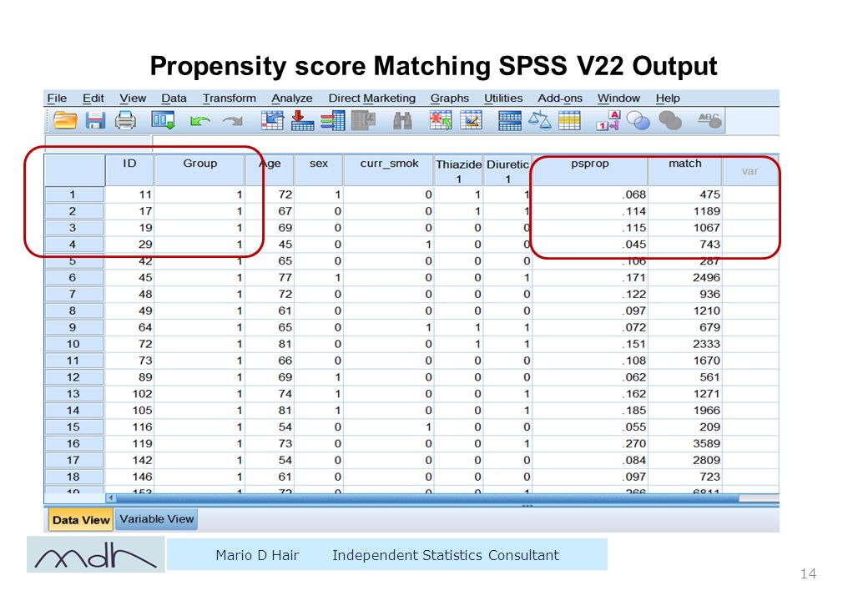
Task: Click the Print icon in the toolbar
Action: [125, 120]
